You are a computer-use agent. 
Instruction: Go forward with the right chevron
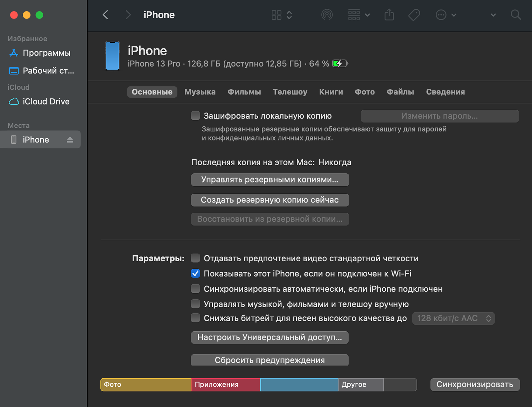[x=128, y=15]
